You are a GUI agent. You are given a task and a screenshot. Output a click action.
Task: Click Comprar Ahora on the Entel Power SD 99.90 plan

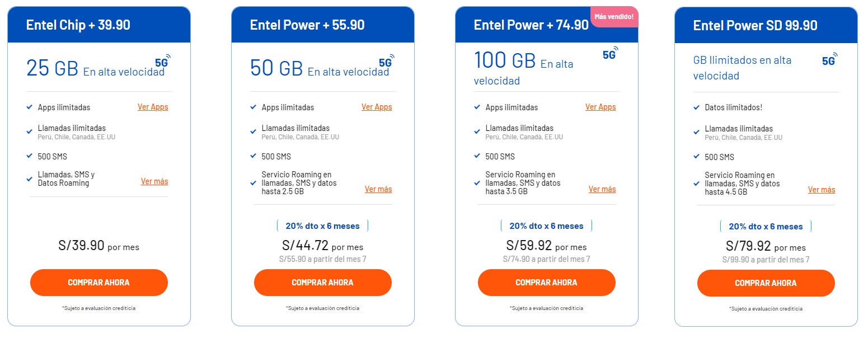[x=766, y=283]
